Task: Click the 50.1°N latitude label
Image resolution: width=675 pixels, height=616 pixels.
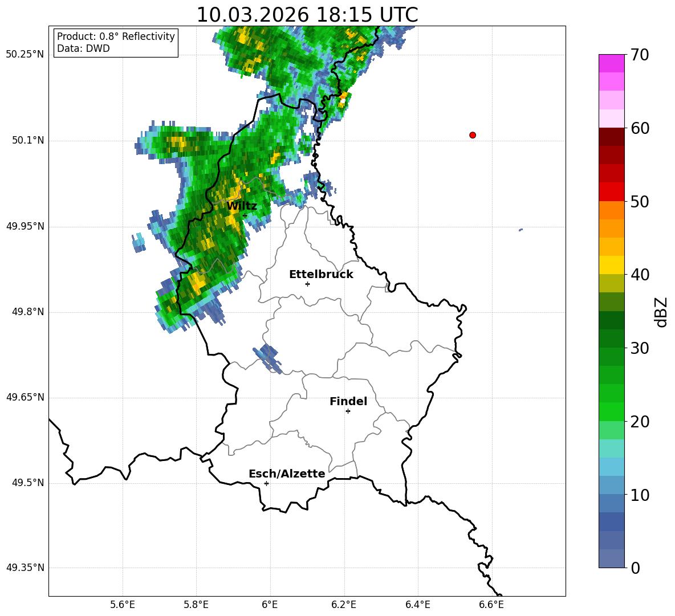Action: pyautogui.click(x=28, y=140)
